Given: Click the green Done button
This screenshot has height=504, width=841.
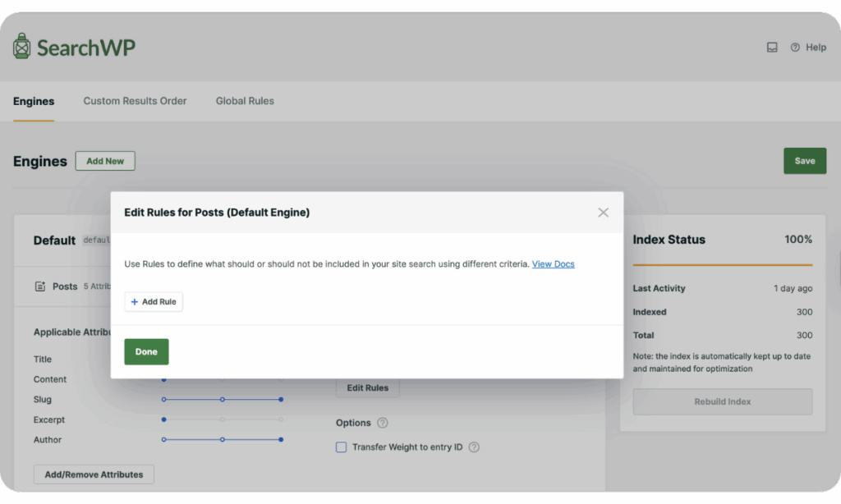Looking at the screenshot, I should [x=146, y=351].
